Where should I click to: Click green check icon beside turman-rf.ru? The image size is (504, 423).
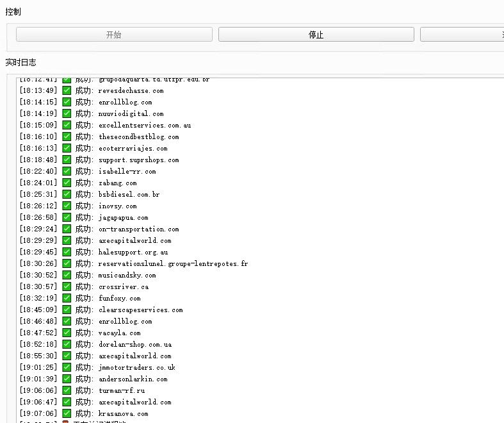coord(67,390)
